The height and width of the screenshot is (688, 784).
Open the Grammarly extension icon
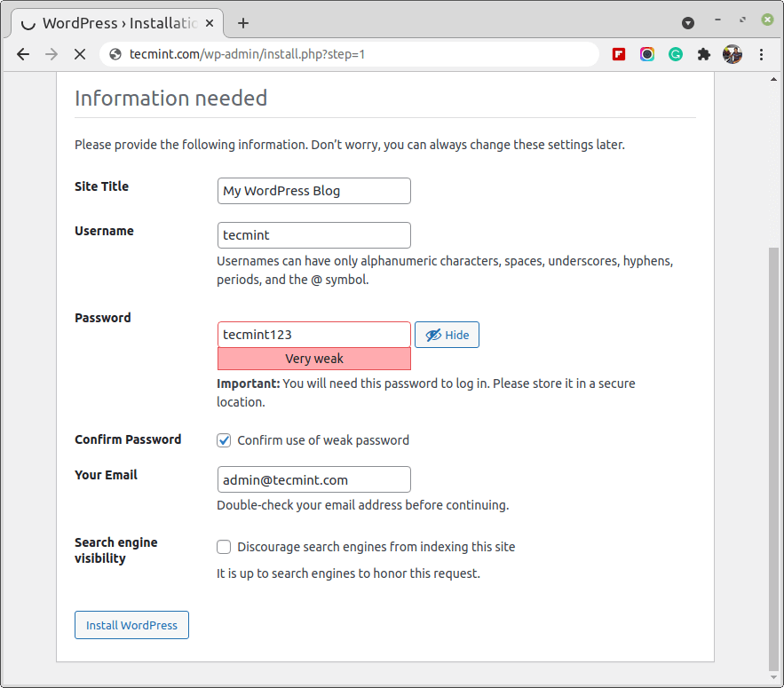676,54
